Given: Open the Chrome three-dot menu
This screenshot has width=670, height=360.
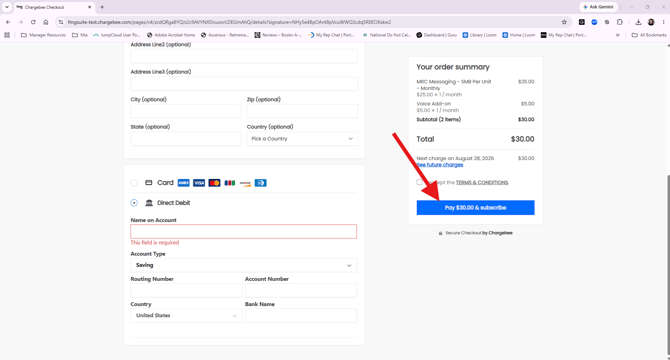Looking at the screenshot, I should click(664, 22).
